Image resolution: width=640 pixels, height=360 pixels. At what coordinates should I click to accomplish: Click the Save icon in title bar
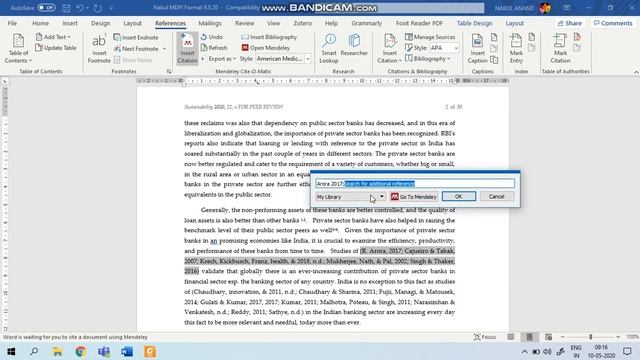(x=66, y=8)
